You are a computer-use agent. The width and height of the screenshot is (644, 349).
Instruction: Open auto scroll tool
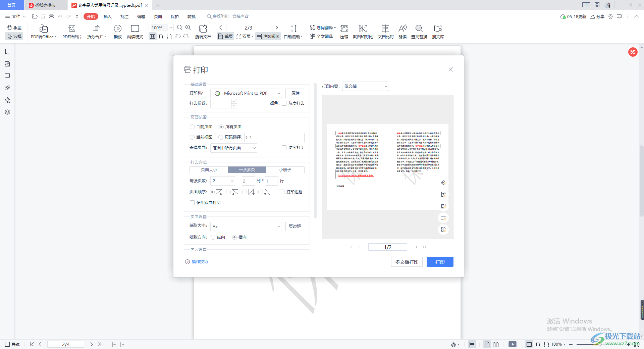[293, 32]
